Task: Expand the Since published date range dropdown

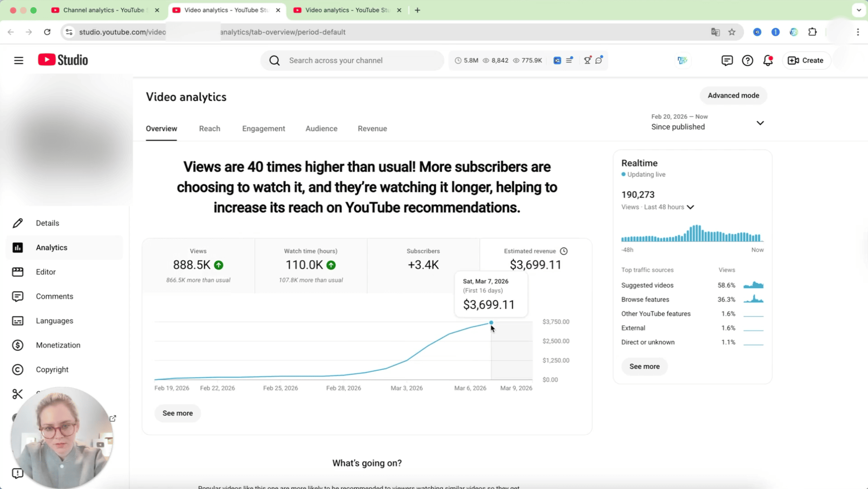Action: [x=760, y=123]
